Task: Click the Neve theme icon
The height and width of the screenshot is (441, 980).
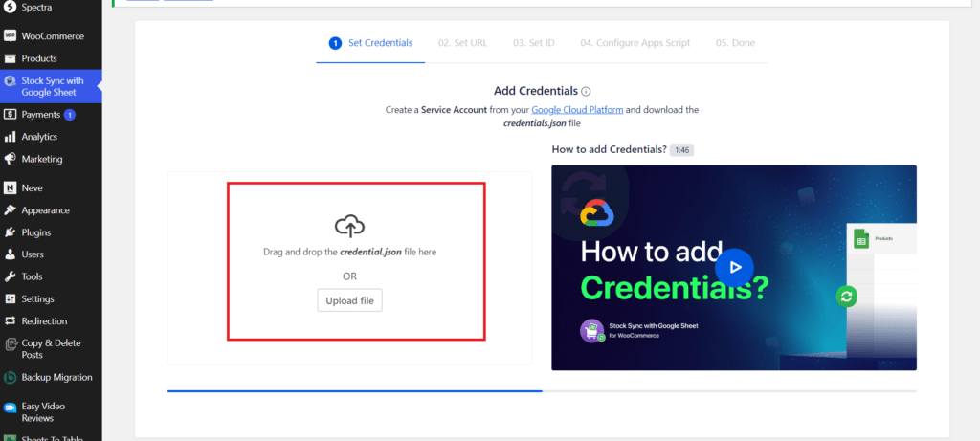Action: click(10, 188)
